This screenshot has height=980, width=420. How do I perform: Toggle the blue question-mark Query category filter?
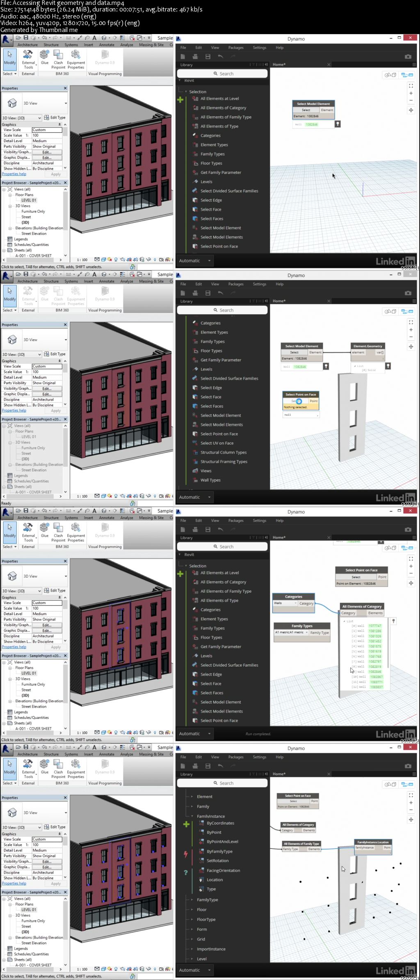[186, 872]
